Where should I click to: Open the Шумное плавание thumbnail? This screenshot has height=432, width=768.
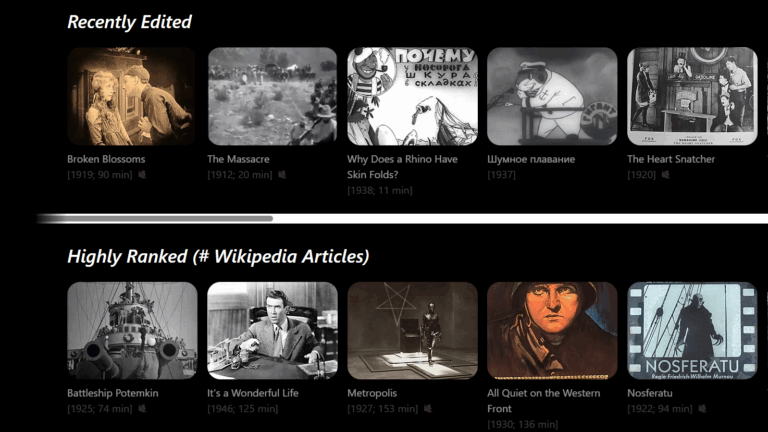[552, 96]
